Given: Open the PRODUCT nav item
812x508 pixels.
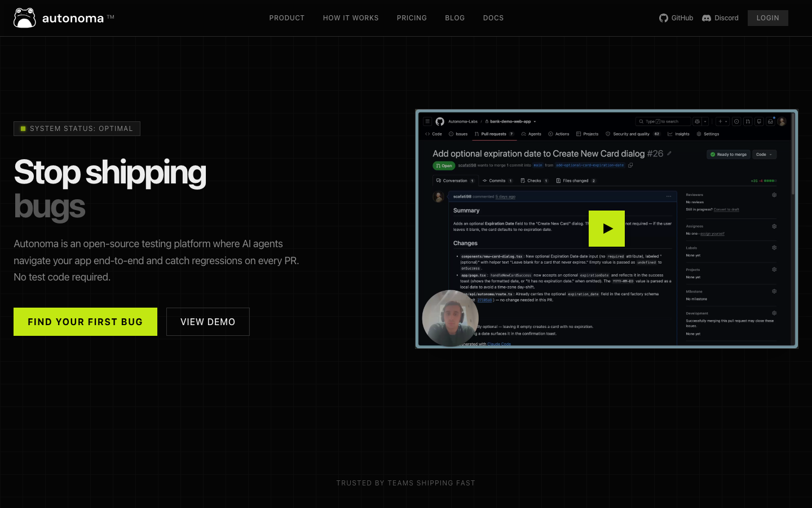Looking at the screenshot, I should [287, 18].
